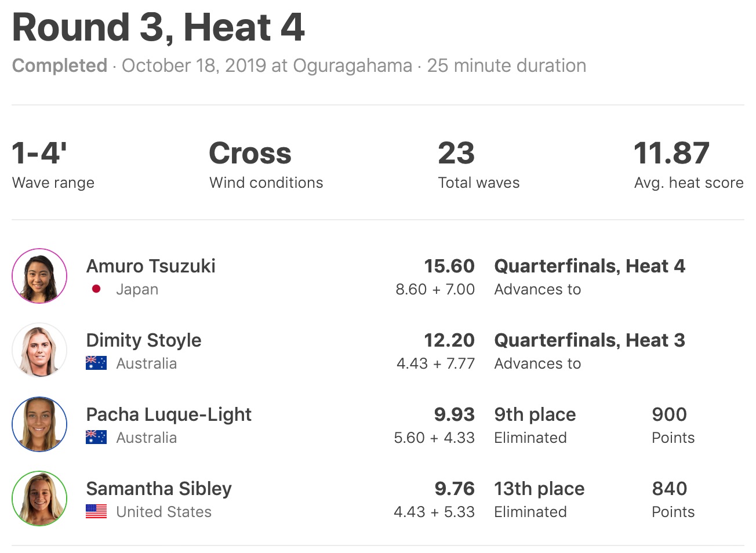Open Dimity Stoyle's athlete name link
756x553 pixels.
pyautogui.click(x=144, y=340)
